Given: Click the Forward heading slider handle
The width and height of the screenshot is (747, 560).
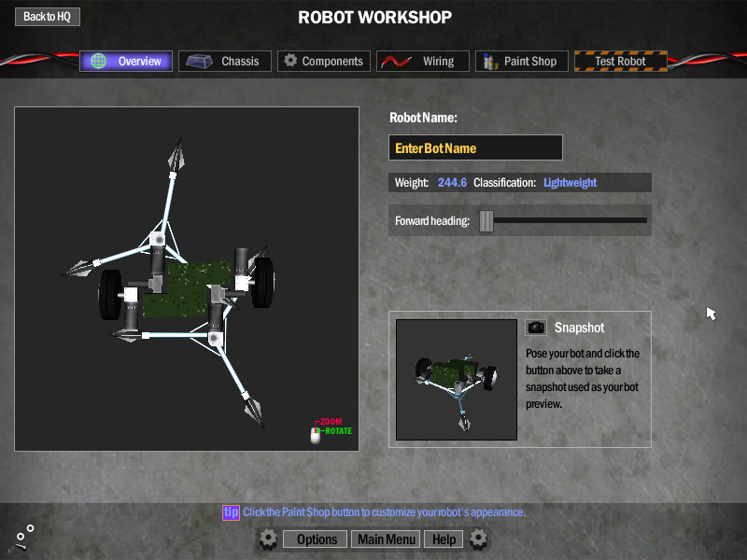Looking at the screenshot, I should pos(486,221).
